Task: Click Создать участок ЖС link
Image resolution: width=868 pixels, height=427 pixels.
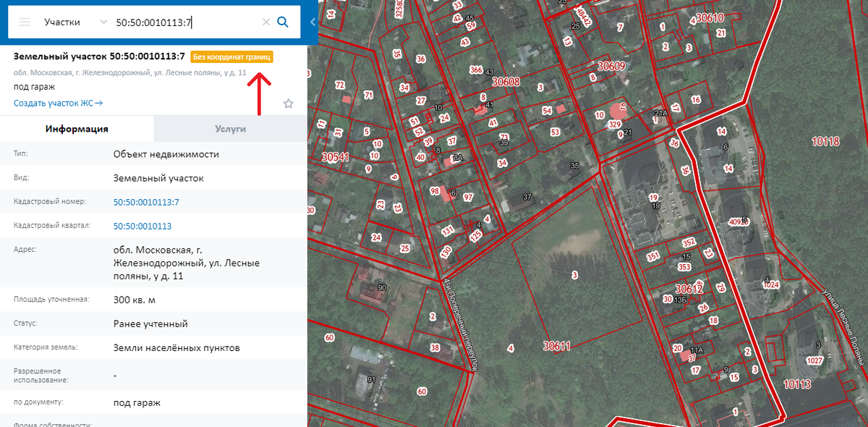Action: click(58, 103)
